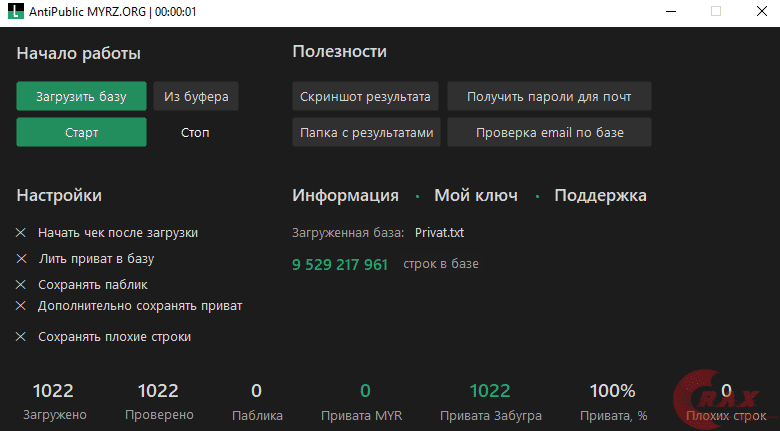The width and height of the screenshot is (780, 431).
Task: Switch to the Информация tab
Action: [345, 195]
